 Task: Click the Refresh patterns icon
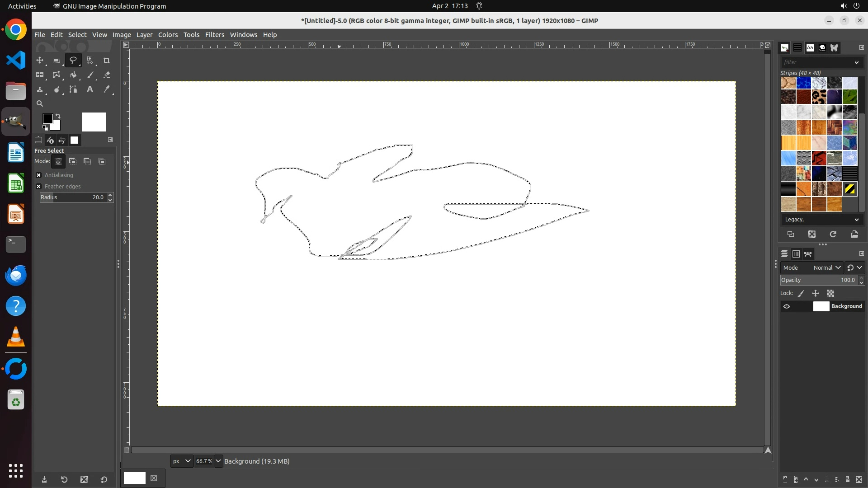tap(833, 234)
